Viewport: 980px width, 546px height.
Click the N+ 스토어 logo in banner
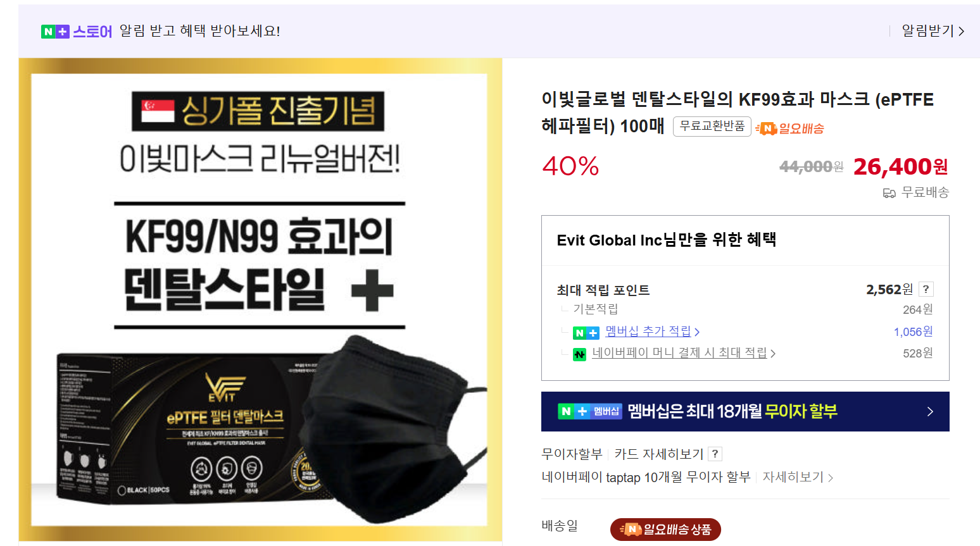77,31
